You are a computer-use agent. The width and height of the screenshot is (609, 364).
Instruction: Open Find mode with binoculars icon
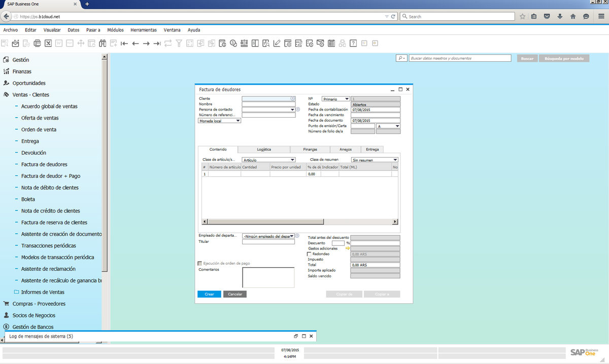(x=103, y=43)
